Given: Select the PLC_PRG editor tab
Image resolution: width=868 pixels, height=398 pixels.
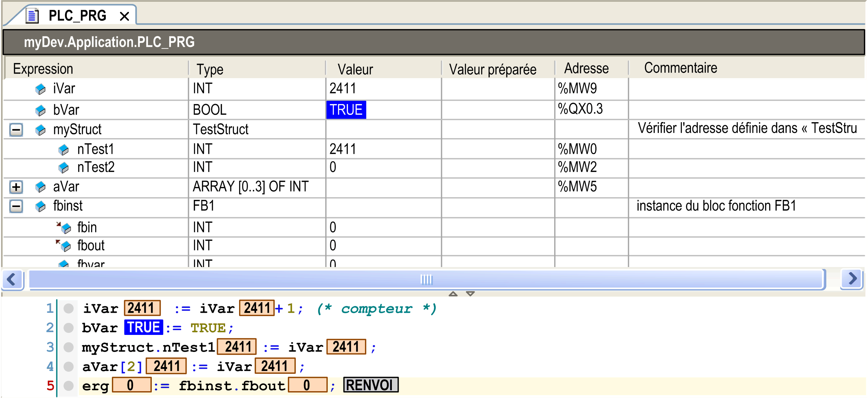Looking at the screenshot, I should (77, 16).
